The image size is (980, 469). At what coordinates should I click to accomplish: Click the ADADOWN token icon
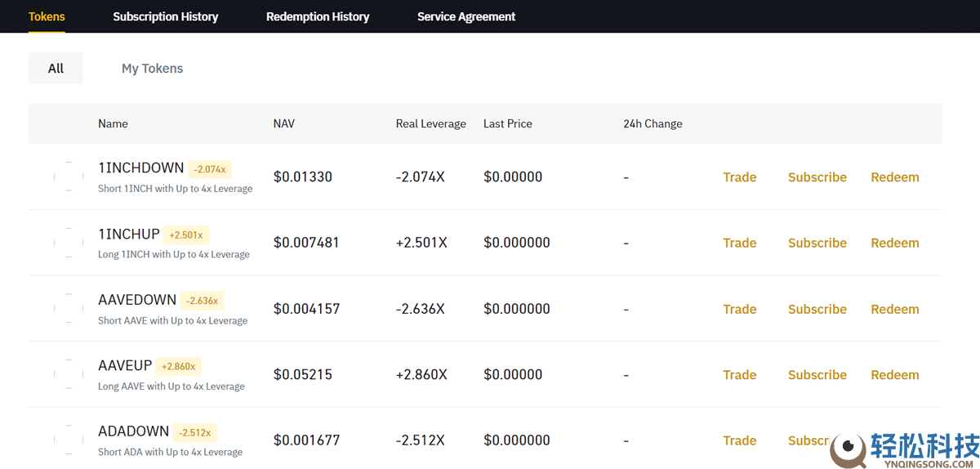(x=69, y=440)
